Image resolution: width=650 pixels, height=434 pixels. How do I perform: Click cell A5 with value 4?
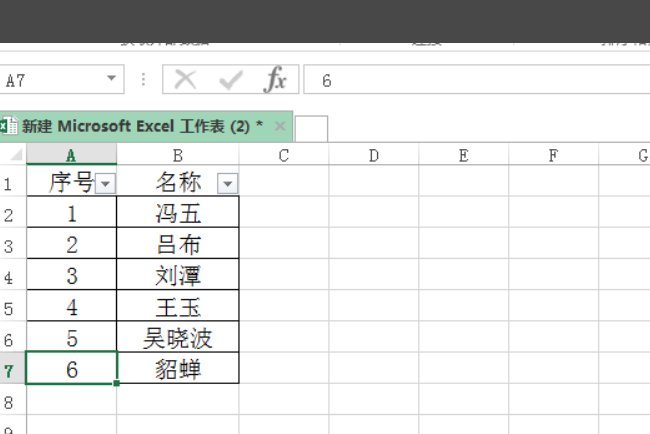71,305
